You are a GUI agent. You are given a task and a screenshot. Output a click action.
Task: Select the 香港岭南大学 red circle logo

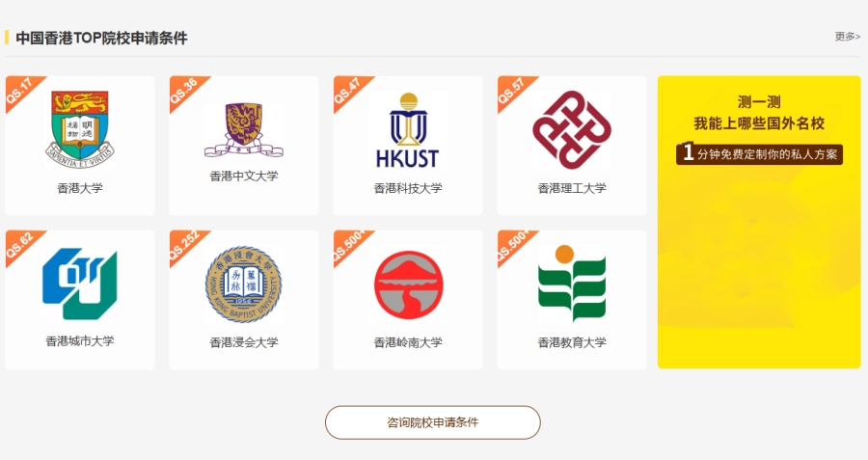(408, 284)
